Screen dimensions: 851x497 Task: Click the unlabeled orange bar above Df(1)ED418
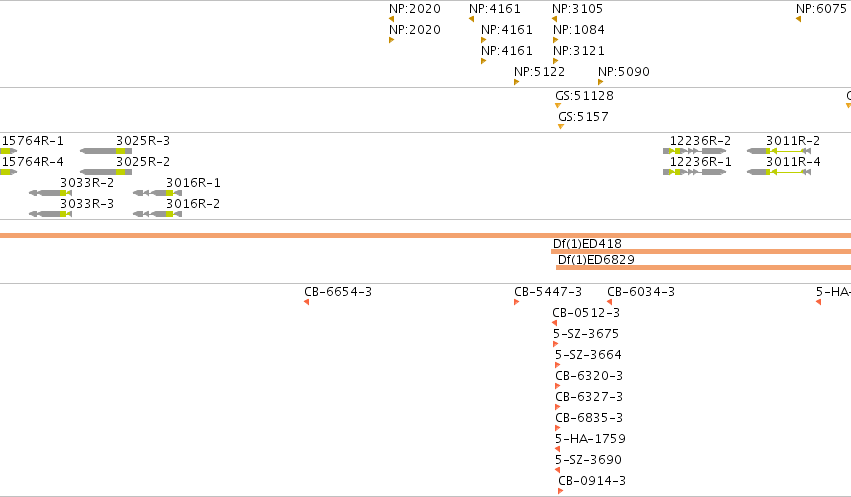[x=426, y=235]
